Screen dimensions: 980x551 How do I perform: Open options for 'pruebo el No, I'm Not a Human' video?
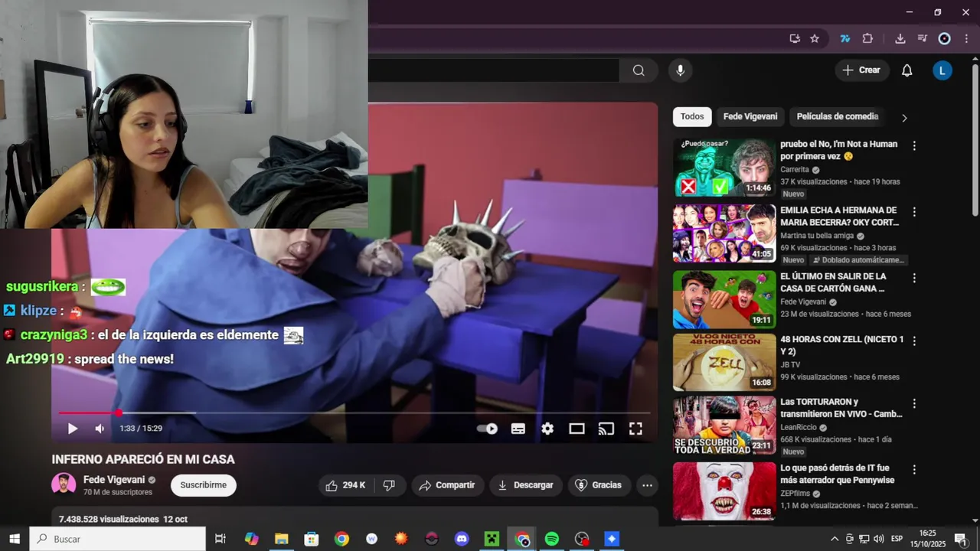(914, 145)
